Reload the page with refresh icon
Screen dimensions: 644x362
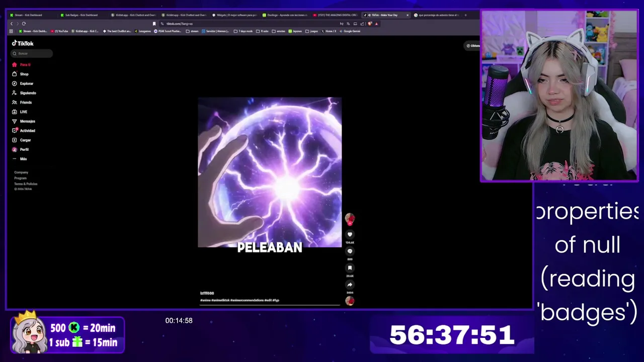click(24, 24)
